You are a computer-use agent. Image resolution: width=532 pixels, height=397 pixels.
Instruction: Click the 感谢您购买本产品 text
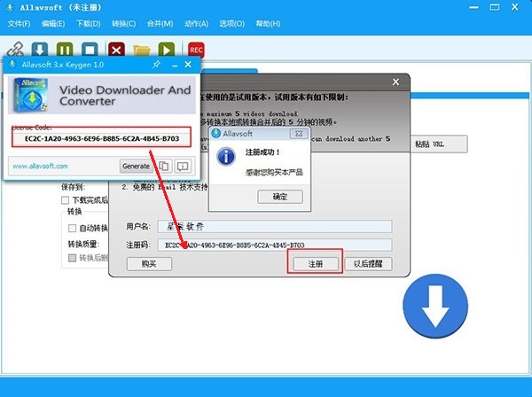pyautogui.click(x=274, y=172)
